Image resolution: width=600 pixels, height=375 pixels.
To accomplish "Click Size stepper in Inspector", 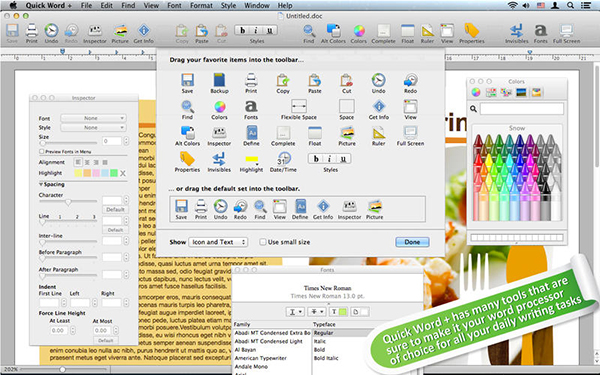I will (x=126, y=141).
